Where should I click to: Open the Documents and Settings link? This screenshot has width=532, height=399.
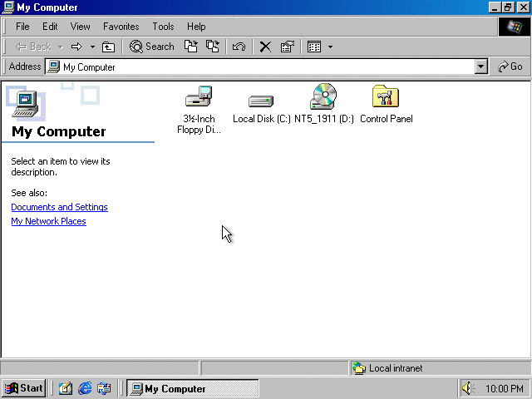(59, 207)
